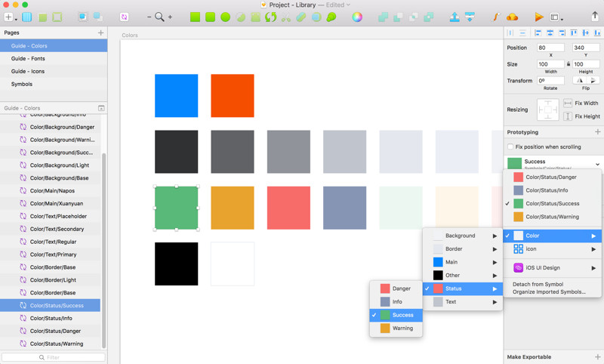The height and width of the screenshot is (364, 604).
Task: Select Color/Status/Danger in symbol menu
Action: tap(553, 177)
